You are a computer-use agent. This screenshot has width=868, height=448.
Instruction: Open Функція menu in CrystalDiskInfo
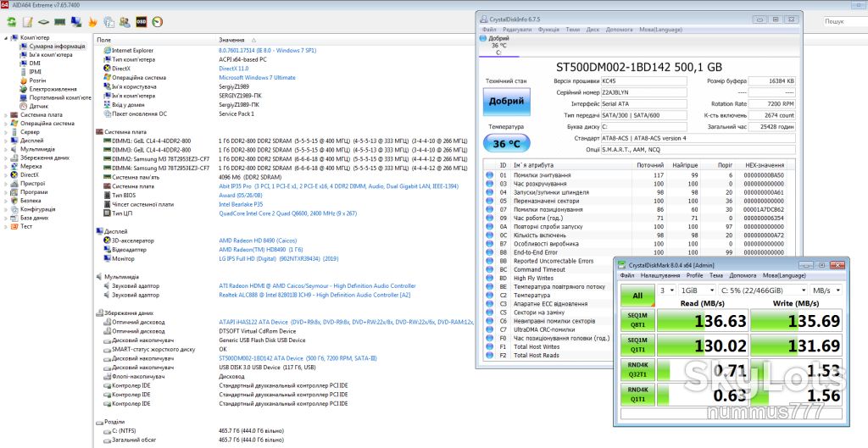[x=548, y=30]
